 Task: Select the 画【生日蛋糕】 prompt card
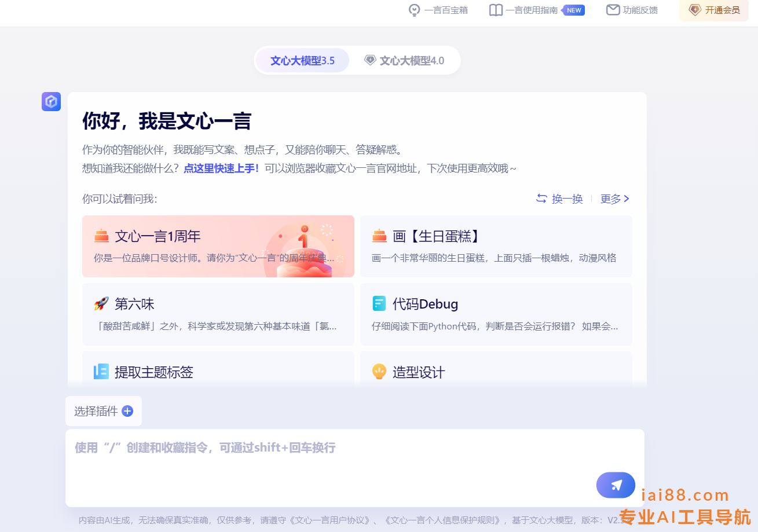(496, 246)
